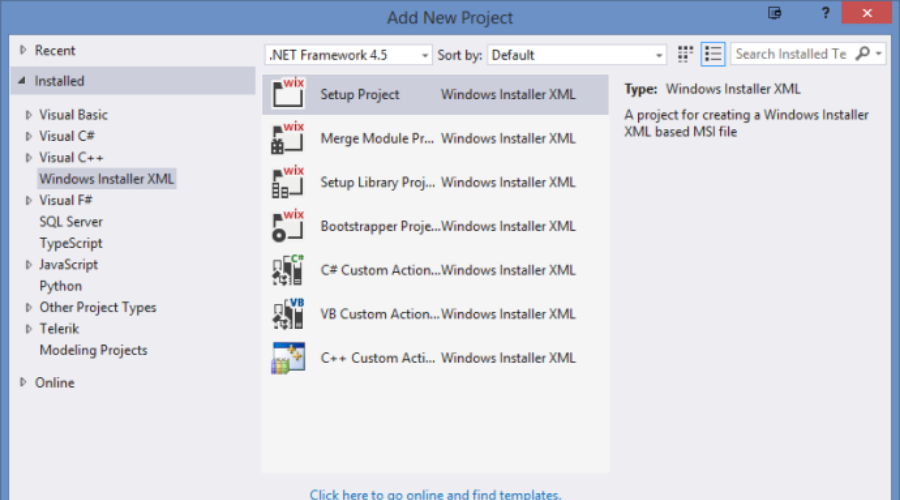This screenshot has height=500, width=900.
Task: Expand the Recent section
Action: 23,50
